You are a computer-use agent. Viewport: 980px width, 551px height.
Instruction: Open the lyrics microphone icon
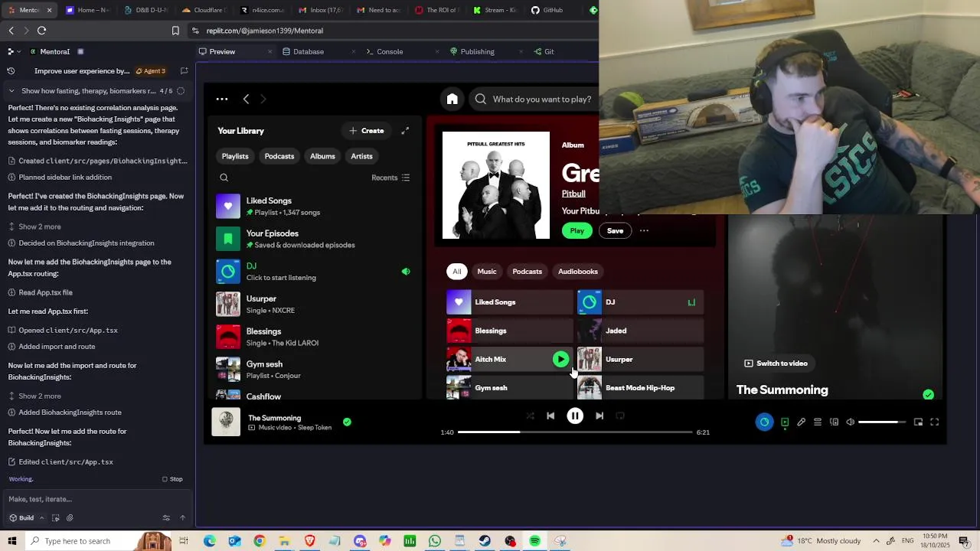[801, 422]
